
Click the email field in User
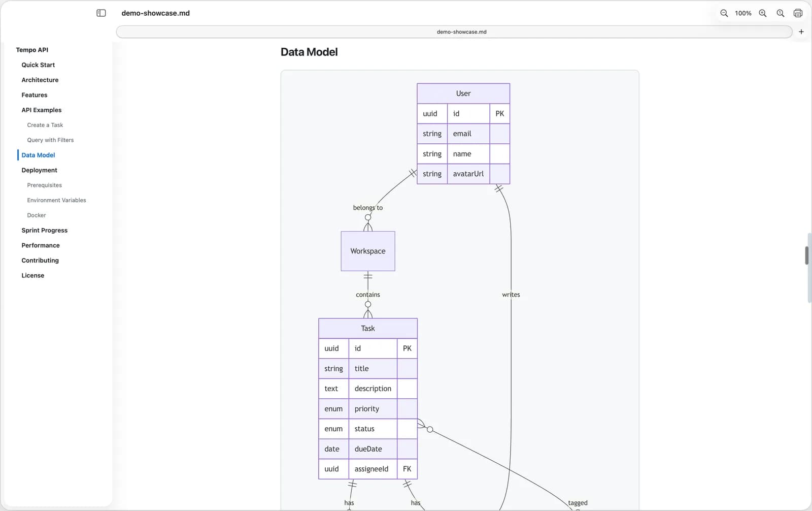pyautogui.click(x=468, y=134)
